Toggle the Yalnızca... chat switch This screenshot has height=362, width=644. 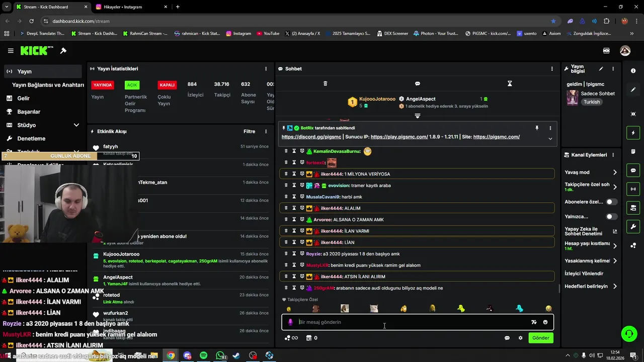pyautogui.click(x=611, y=217)
